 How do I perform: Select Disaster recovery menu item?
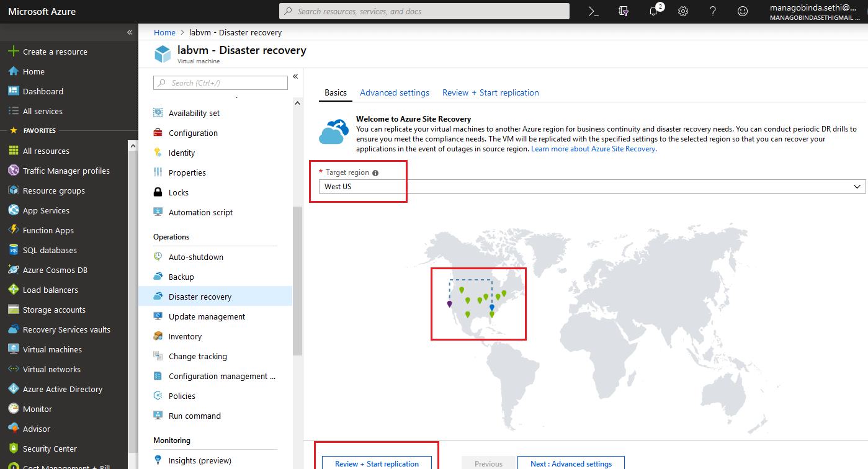pyautogui.click(x=215, y=297)
